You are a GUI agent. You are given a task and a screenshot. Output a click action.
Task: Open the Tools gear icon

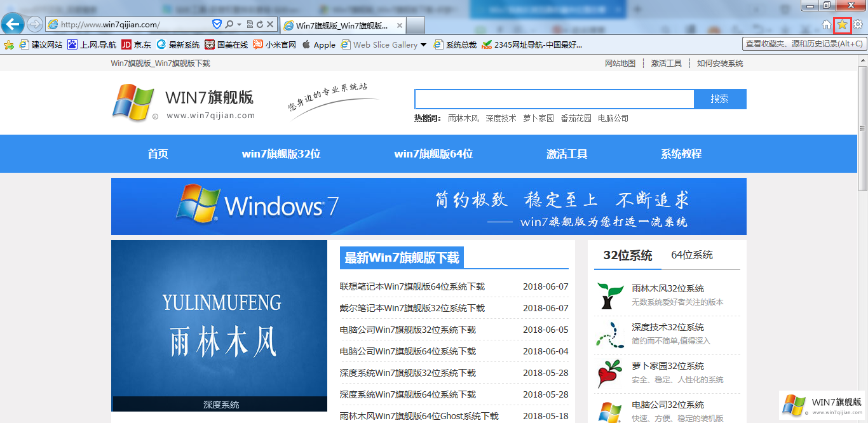[x=858, y=25]
